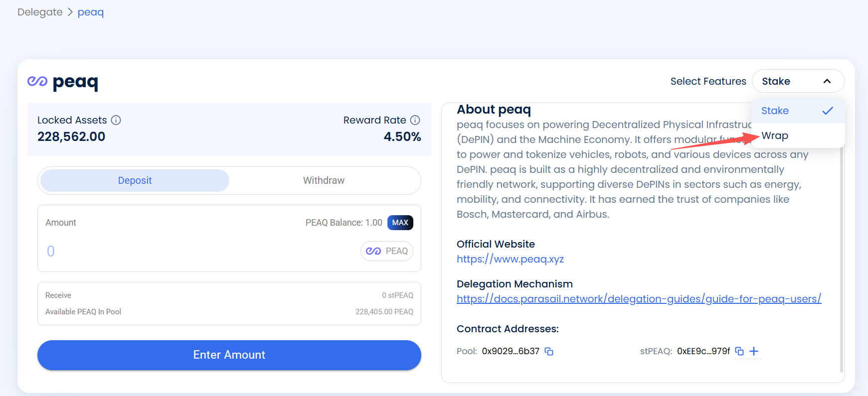The width and height of the screenshot is (868, 396).
Task: Open Reward Rate info tooltip icon
Action: pyautogui.click(x=415, y=120)
